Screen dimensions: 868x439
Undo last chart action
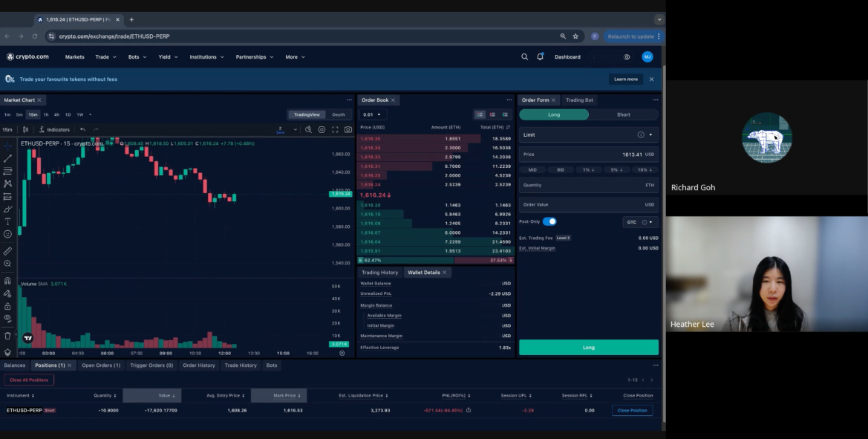[82, 129]
